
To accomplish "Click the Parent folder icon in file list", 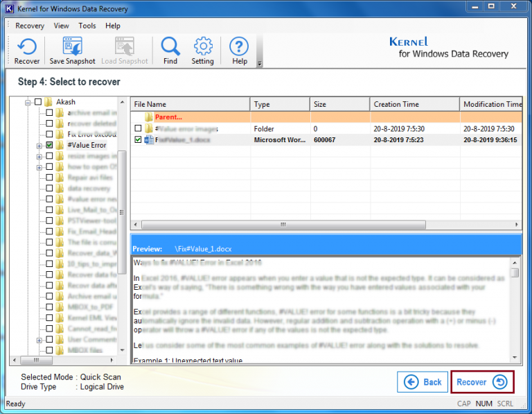I will [148, 117].
